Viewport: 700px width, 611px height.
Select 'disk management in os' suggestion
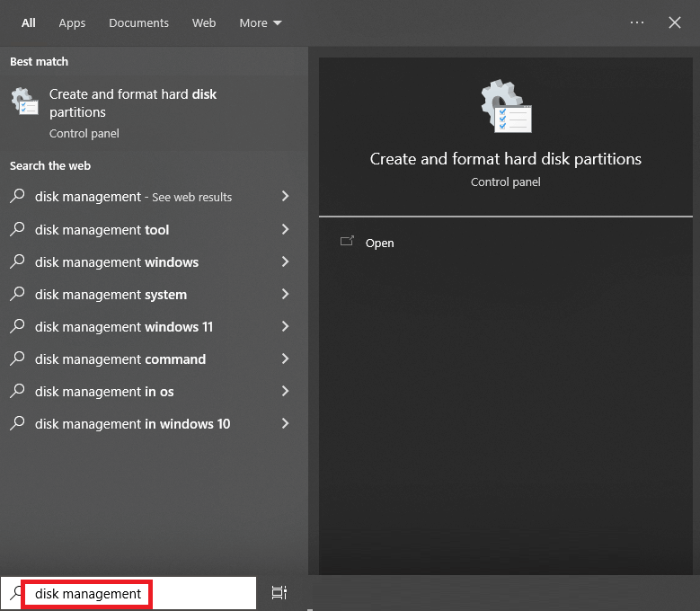pos(154,392)
